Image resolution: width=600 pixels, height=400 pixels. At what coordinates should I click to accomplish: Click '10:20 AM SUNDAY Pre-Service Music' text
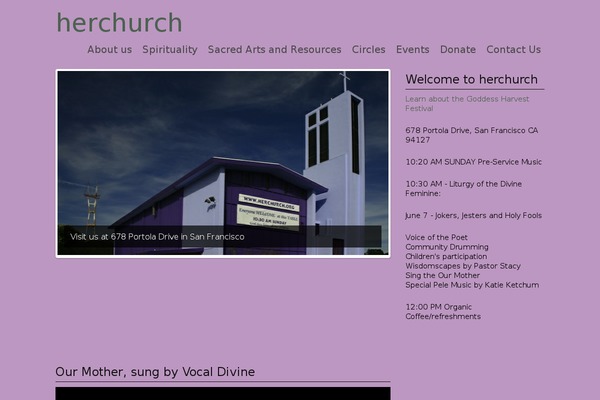473,162
